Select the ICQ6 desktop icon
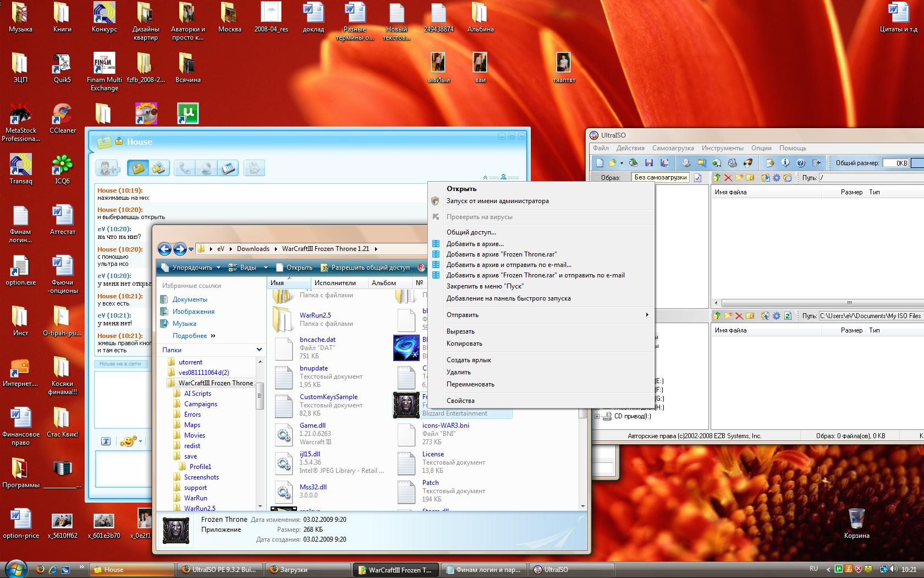 62,169
